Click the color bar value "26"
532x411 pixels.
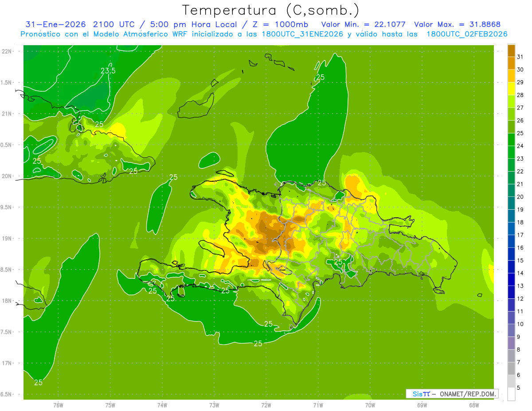tap(520, 120)
